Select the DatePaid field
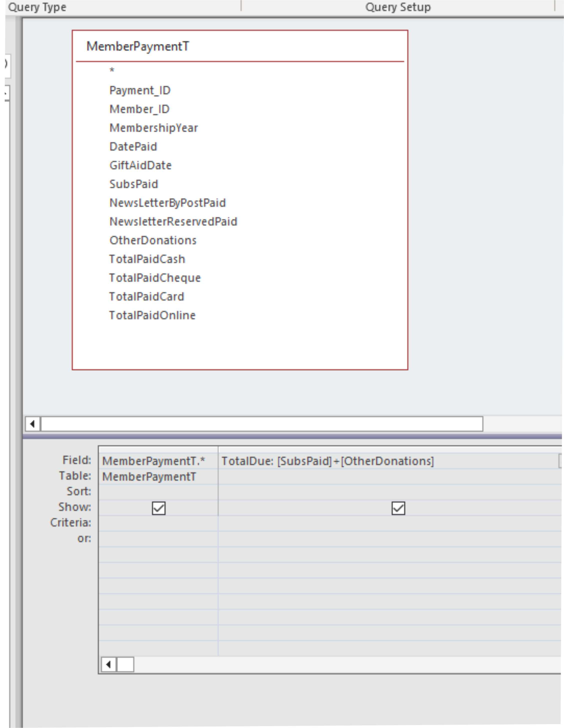564x728 pixels. [x=133, y=146]
